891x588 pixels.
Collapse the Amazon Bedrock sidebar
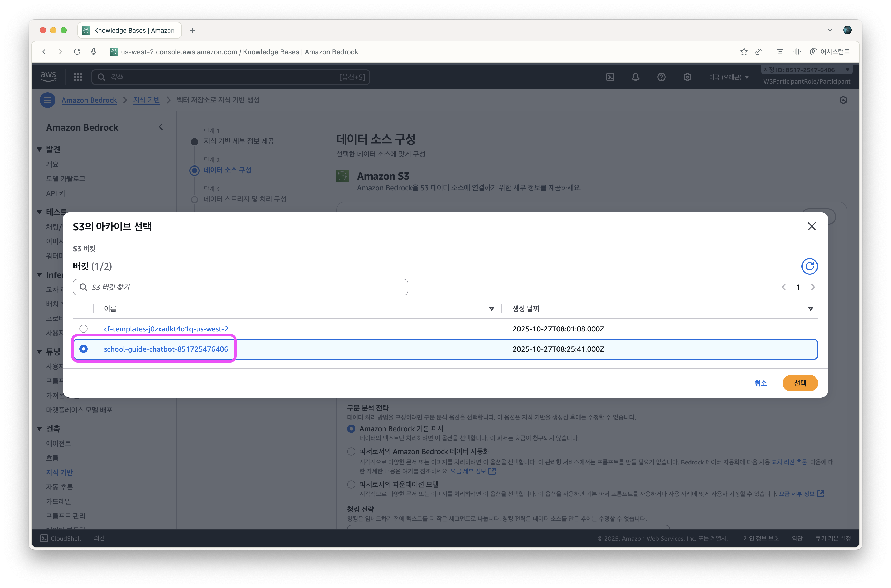[x=161, y=127]
